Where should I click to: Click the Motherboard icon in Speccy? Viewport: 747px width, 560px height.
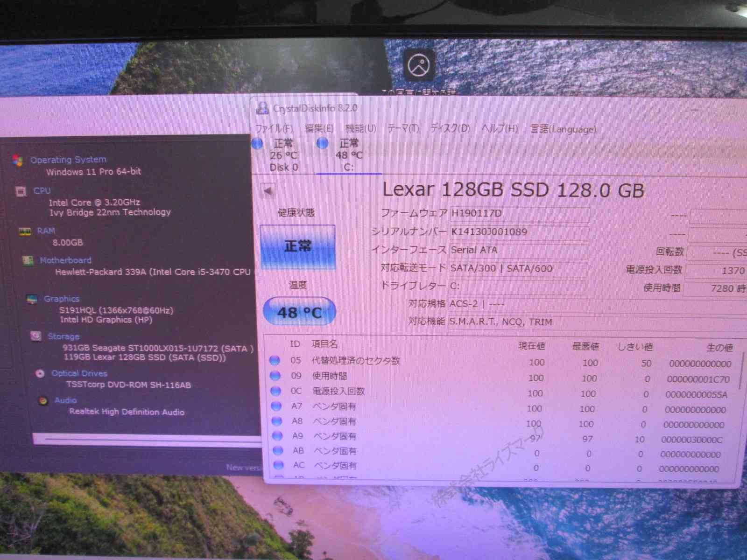28,260
